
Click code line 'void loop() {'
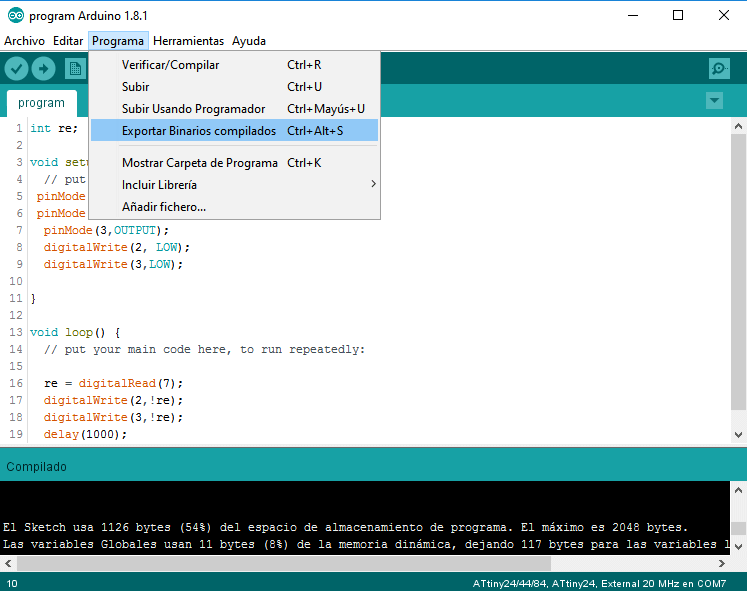tap(75, 332)
